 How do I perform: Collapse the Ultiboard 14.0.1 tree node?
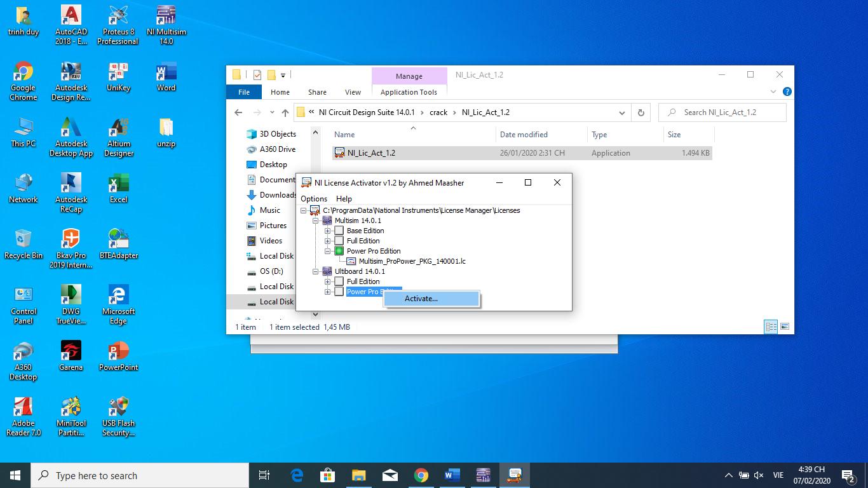(x=316, y=271)
